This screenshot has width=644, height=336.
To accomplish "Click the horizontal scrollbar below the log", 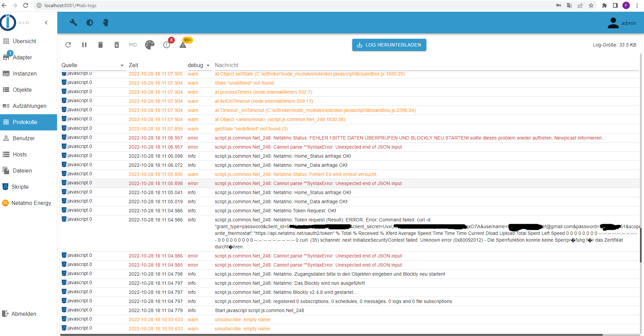I will 331,335.
